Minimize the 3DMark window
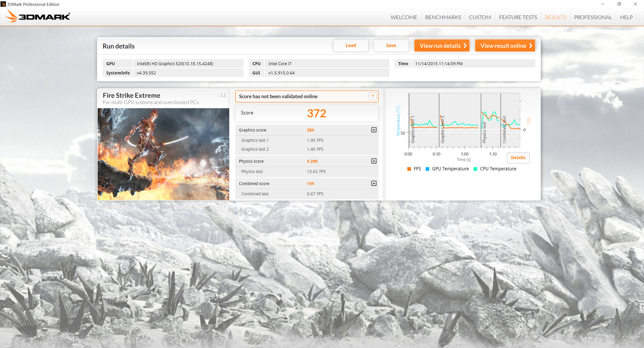 603,4
